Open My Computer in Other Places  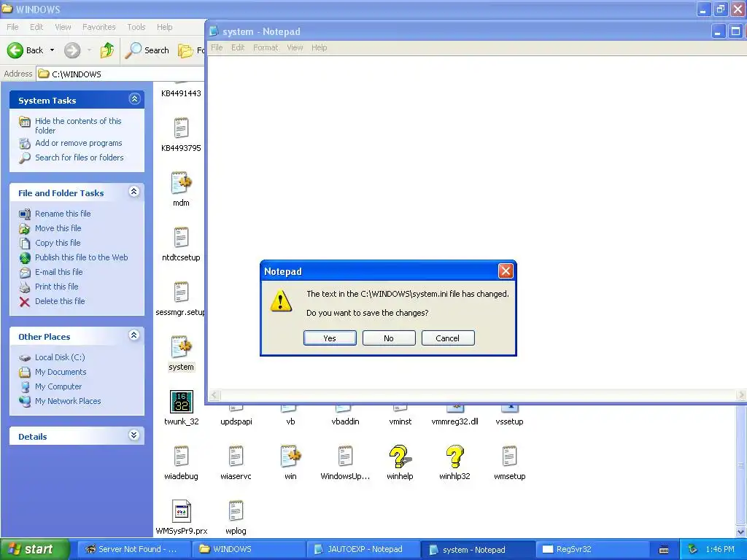click(58, 386)
